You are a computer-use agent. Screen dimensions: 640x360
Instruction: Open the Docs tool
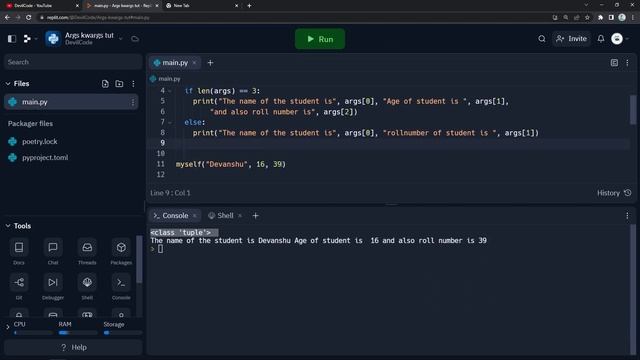(19, 252)
